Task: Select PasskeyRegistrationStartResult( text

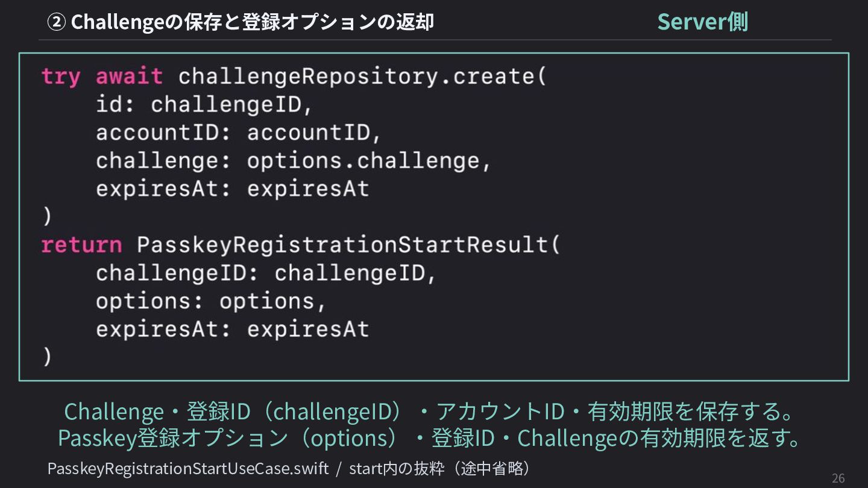Action: coord(348,245)
